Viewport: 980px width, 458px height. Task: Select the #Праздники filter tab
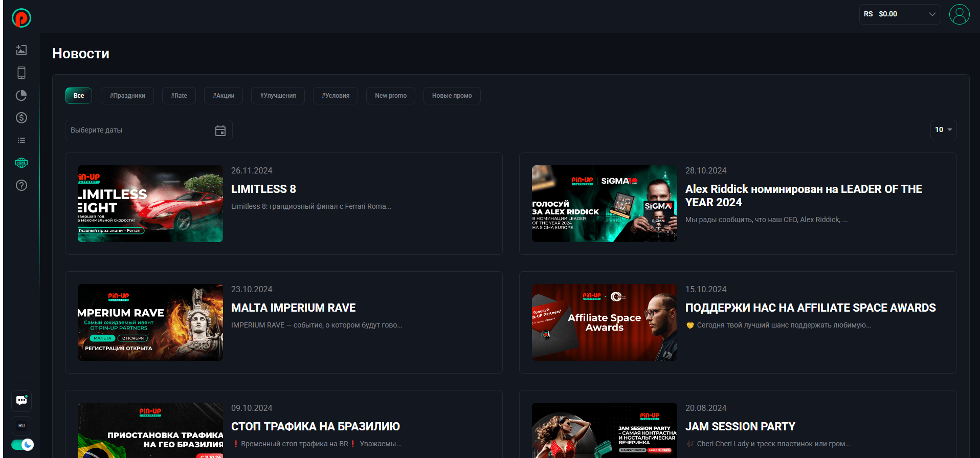pyautogui.click(x=127, y=96)
